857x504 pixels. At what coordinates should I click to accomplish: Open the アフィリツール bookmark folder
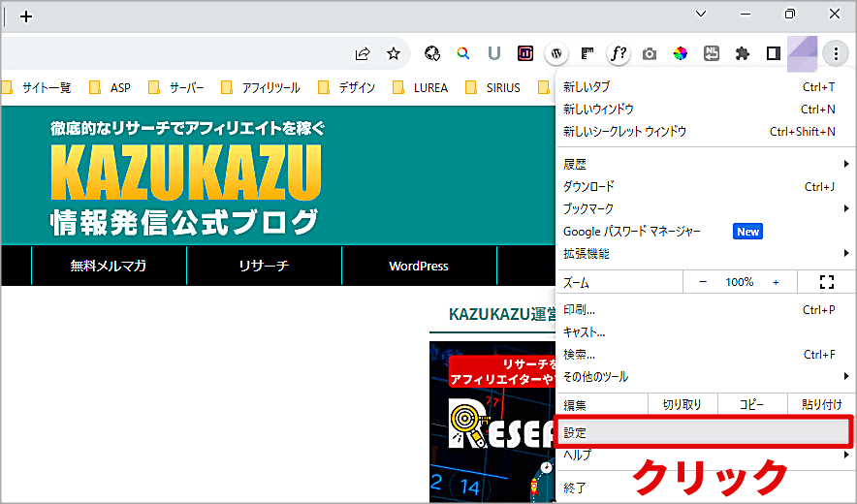(x=260, y=87)
